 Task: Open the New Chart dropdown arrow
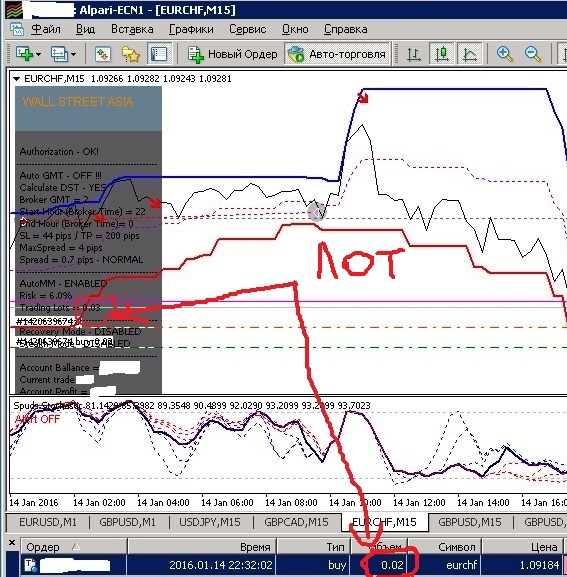tap(38, 54)
